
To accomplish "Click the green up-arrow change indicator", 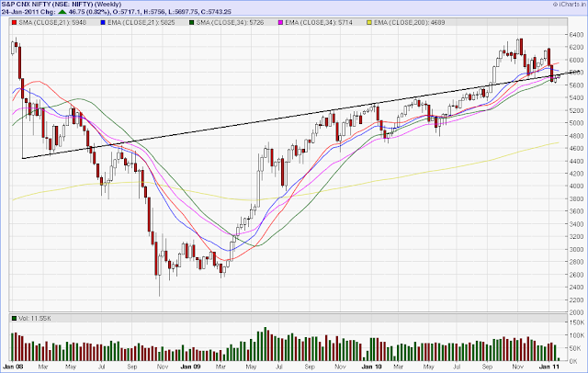I will pyautogui.click(x=62, y=12).
